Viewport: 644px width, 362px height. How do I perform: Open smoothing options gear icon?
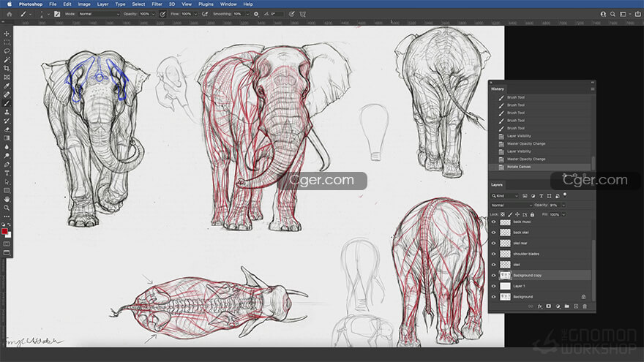(256, 14)
